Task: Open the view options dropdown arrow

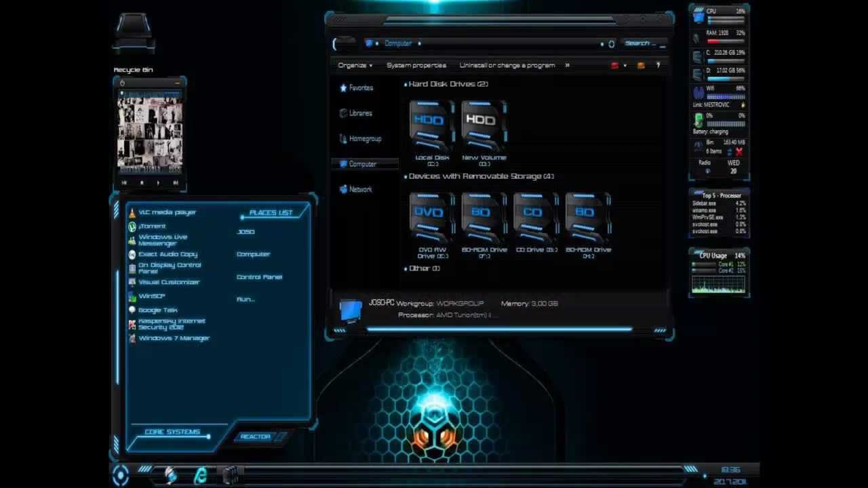Action: 625,66
